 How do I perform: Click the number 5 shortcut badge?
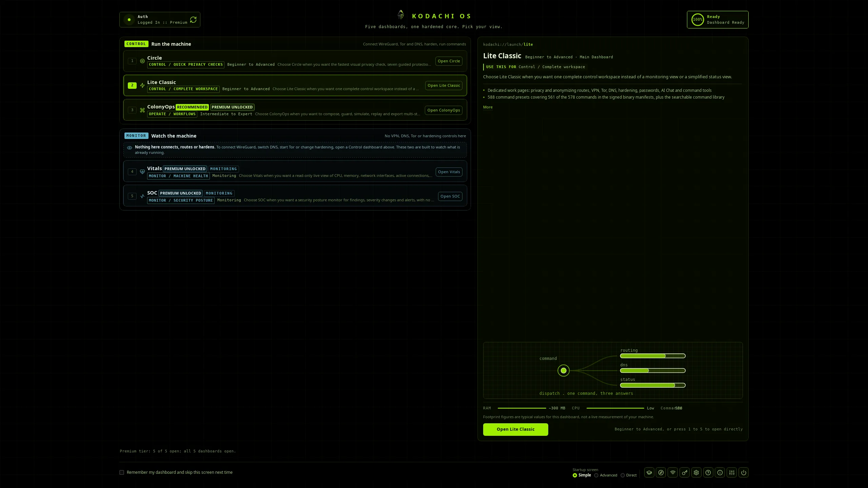tap(132, 196)
